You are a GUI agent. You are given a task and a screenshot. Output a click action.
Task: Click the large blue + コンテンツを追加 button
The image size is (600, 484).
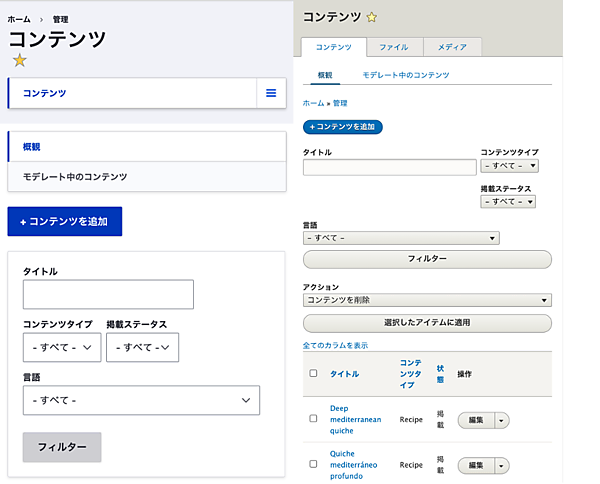(64, 221)
